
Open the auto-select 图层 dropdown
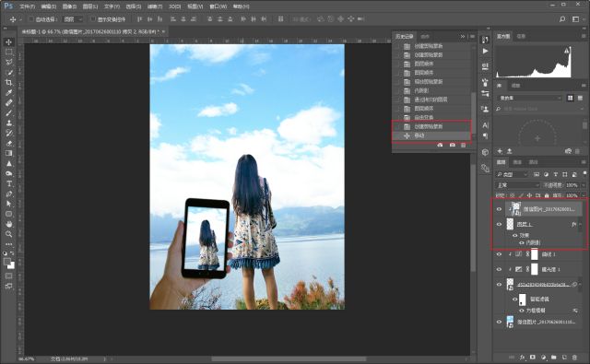[74, 19]
